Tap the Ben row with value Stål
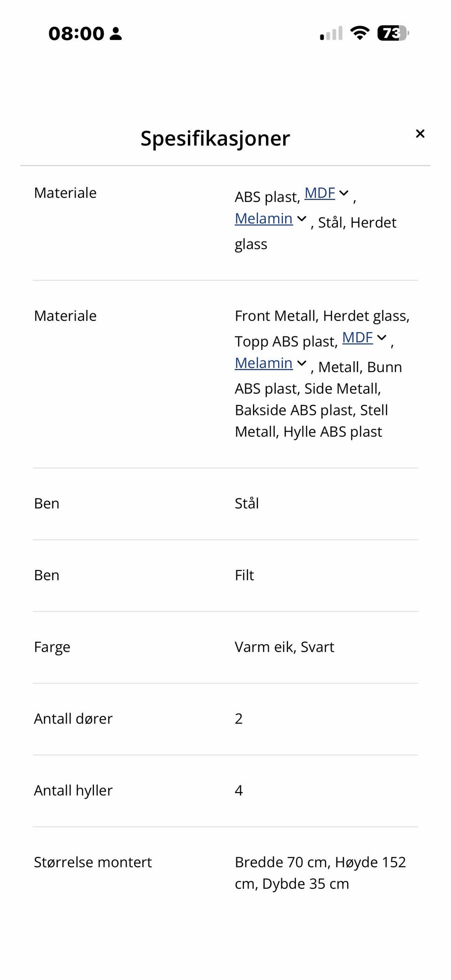The width and height of the screenshot is (451, 980). 225,504
